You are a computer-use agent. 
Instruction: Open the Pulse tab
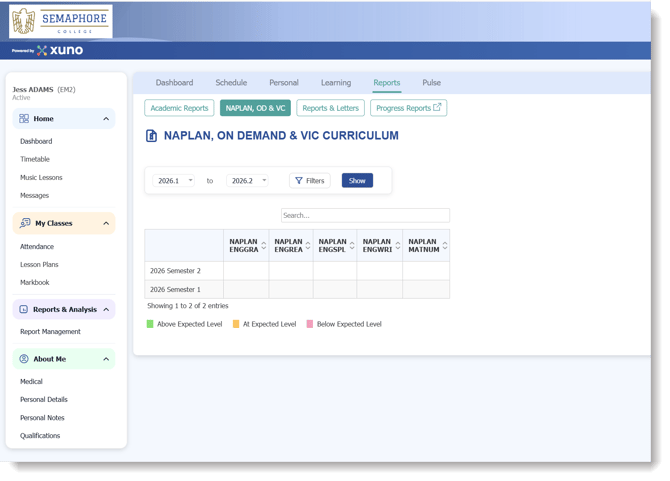(x=432, y=82)
